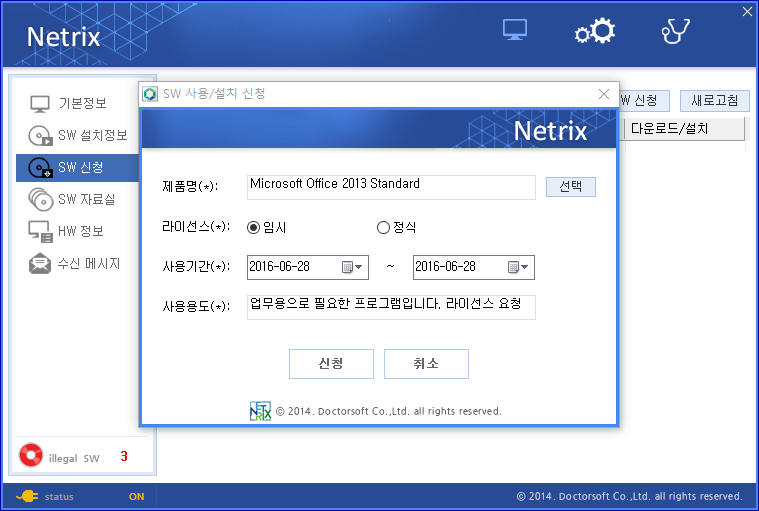Click the SW 설치정보 disc icon
Viewport: 759px width, 511px height.
click(40, 135)
